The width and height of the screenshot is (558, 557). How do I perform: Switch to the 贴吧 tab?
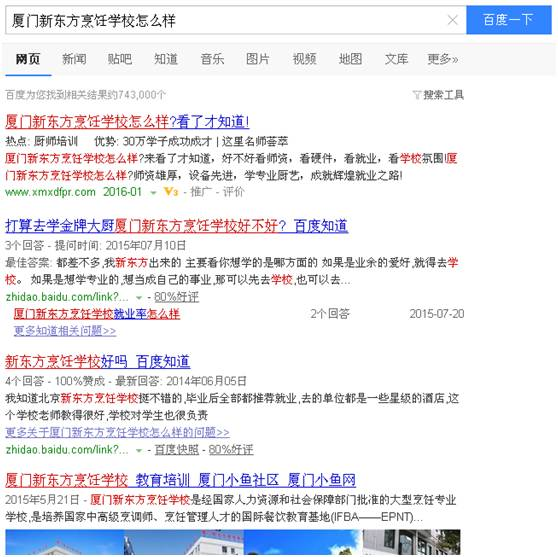tap(120, 59)
